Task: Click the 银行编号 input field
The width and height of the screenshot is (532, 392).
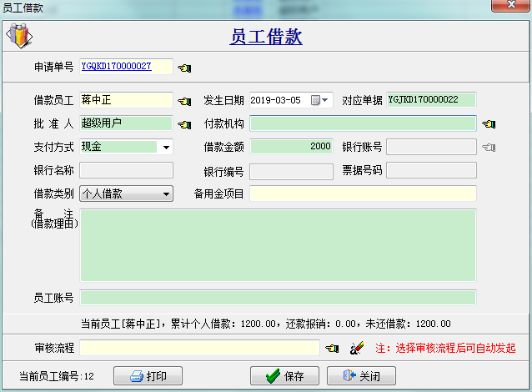Action: [292, 172]
